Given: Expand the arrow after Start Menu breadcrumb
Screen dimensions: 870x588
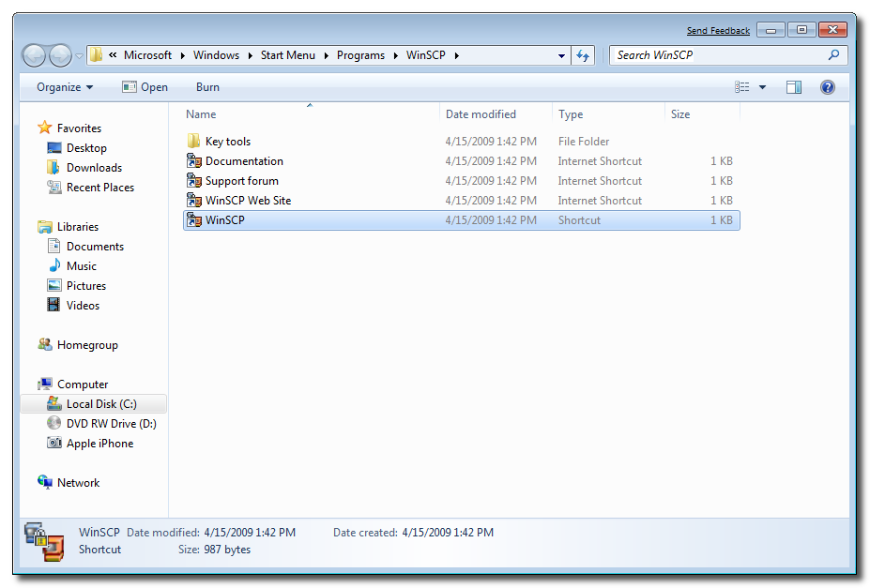Looking at the screenshot, I should tap(326, 55).
